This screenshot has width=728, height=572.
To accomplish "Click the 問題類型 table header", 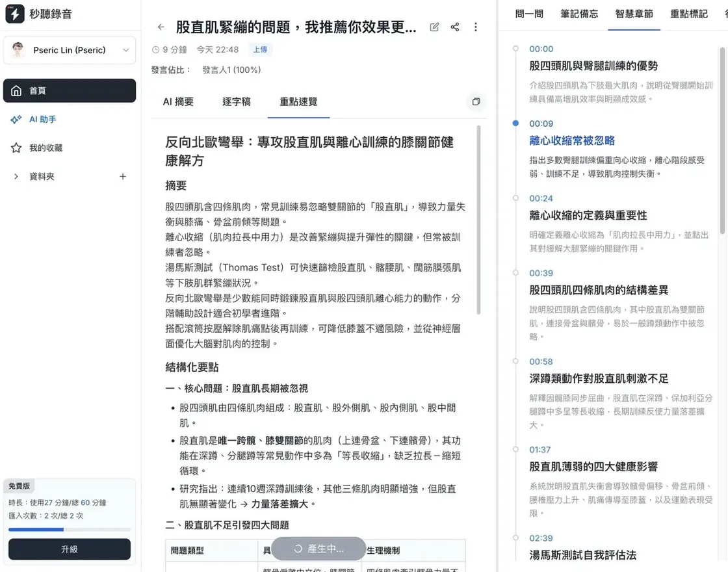I will pyautogui.click(x=187, y=551).
